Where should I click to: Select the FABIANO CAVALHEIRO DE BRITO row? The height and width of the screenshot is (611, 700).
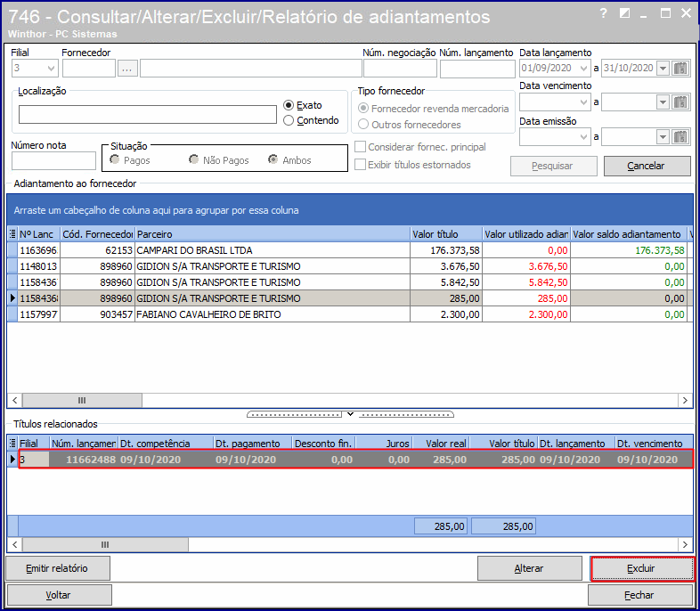349,314
